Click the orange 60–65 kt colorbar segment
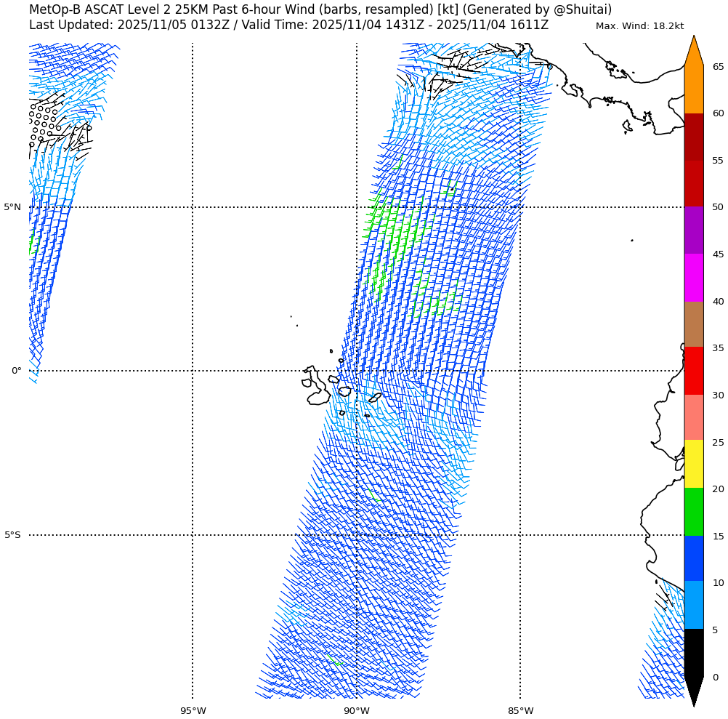728x719 pixels. pos(694,89)
